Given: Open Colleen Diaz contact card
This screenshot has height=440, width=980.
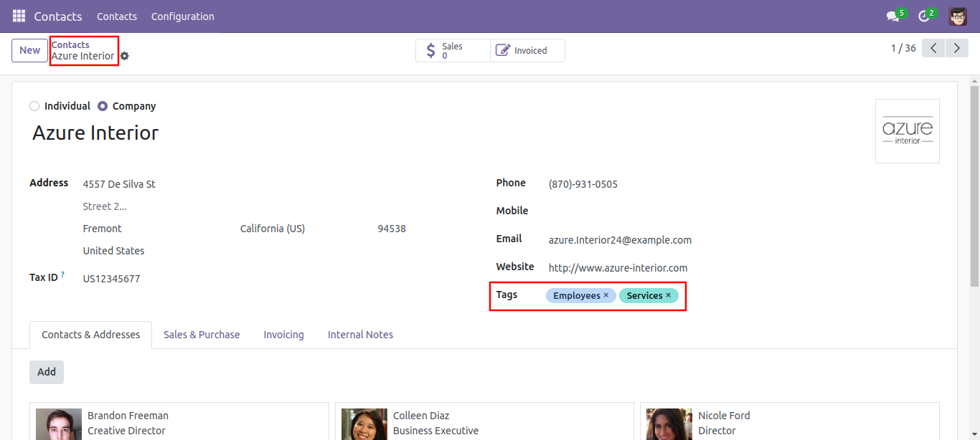Looking at the screenshot, I should (x=484, y=421).
